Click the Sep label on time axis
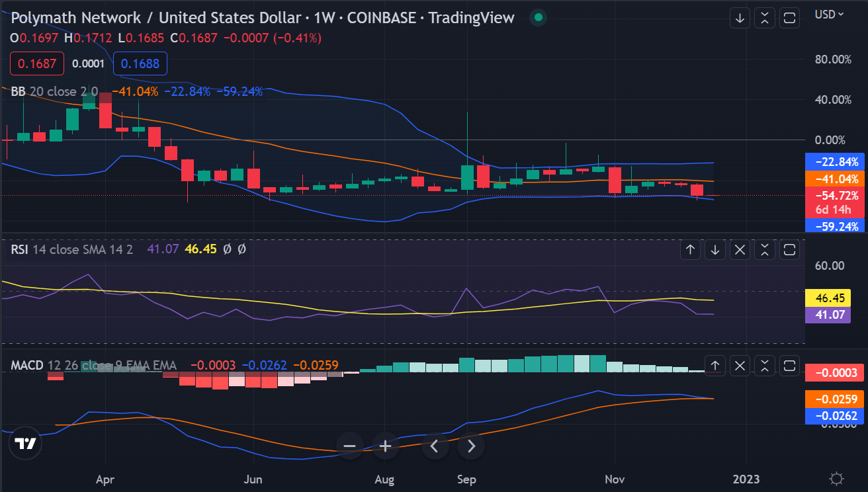Viewport: 868px width, 492px height. click(x=467, y=478)
